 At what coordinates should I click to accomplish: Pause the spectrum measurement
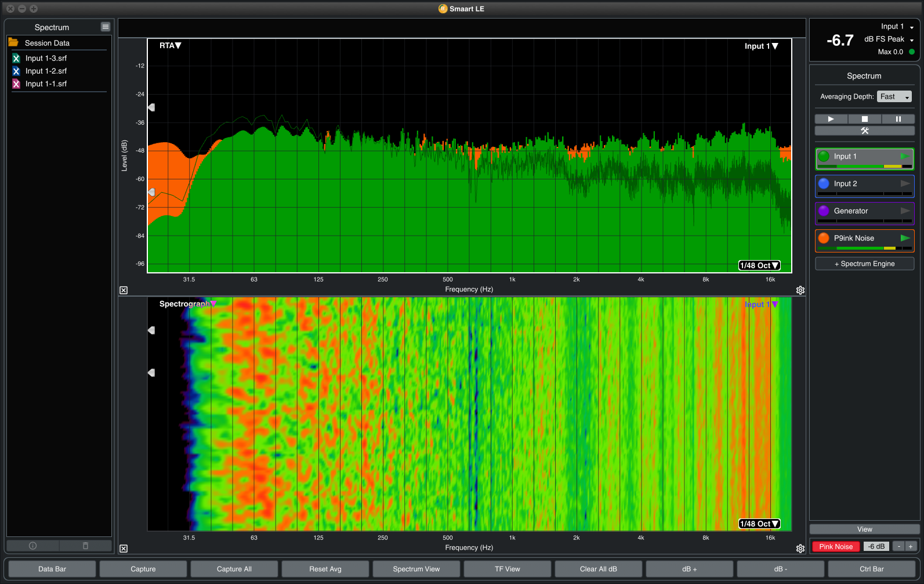point(898,119)
